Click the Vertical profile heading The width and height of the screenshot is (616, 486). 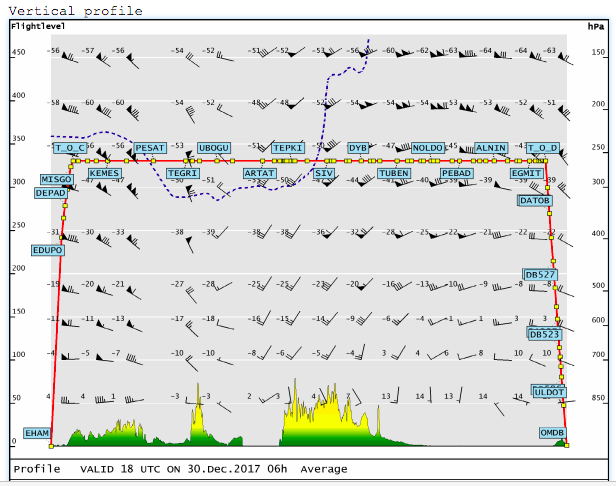click(75, 11)
